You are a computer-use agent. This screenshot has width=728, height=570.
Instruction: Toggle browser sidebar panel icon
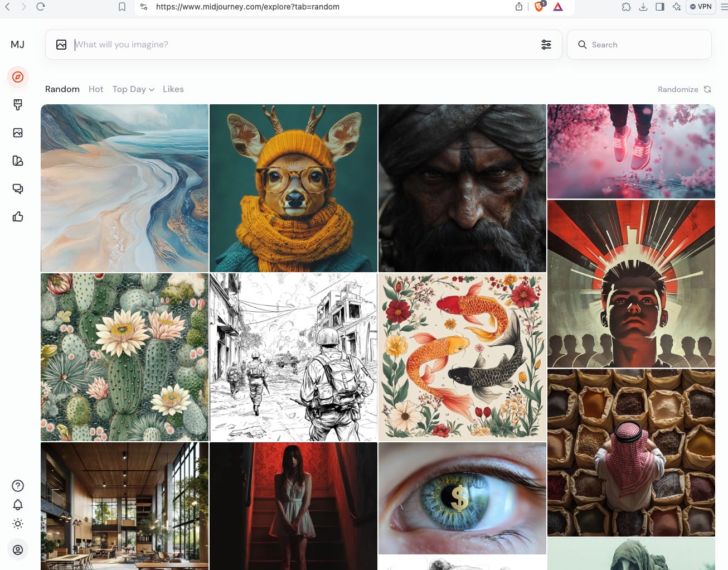660,7
